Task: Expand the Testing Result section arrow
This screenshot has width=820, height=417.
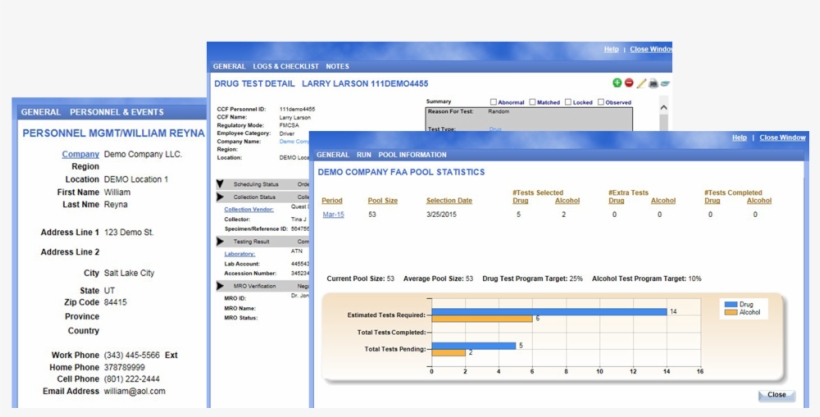Action: (x=220, y=241)
